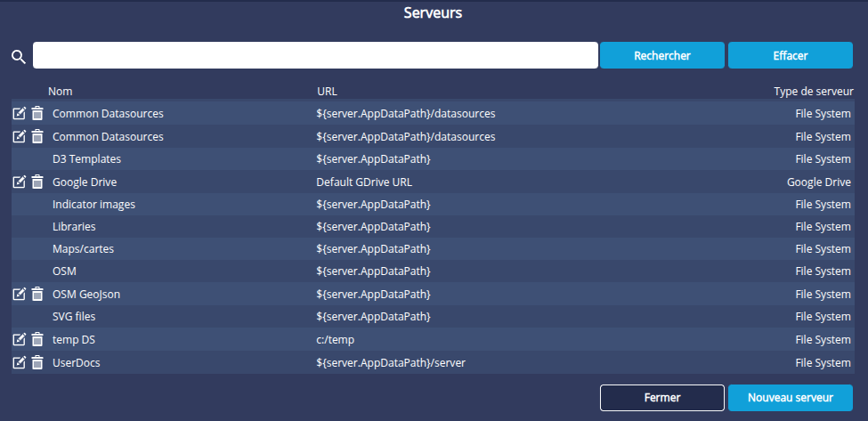Focus the server search text field
The height and width of the screenshot is (421, 868).
pos(315,55)
